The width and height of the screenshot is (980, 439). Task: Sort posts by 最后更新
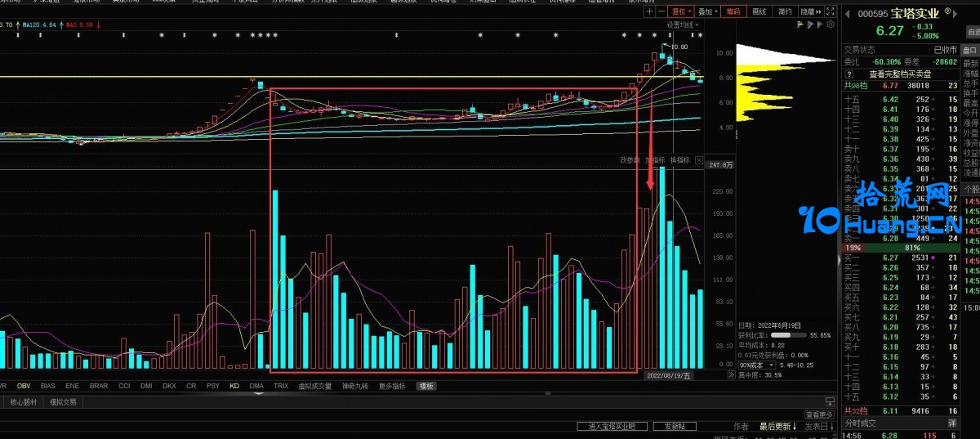click(777, 427)
